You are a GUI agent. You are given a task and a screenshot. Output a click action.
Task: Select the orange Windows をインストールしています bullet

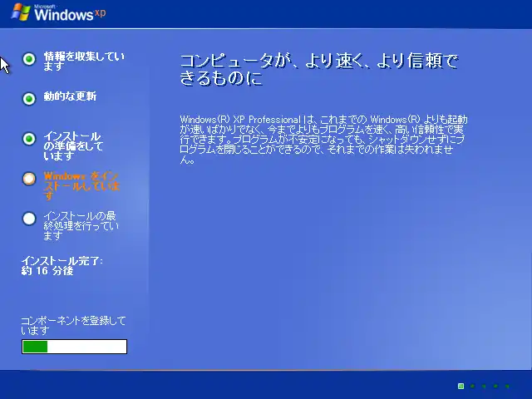coord(29,178)
